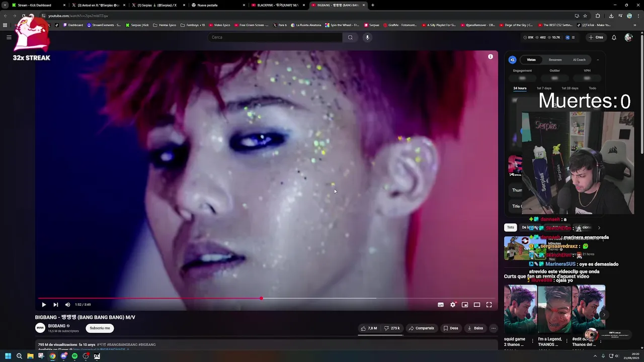
Task: Select 1st 28 days time range
Action: (x=570, y=88)
